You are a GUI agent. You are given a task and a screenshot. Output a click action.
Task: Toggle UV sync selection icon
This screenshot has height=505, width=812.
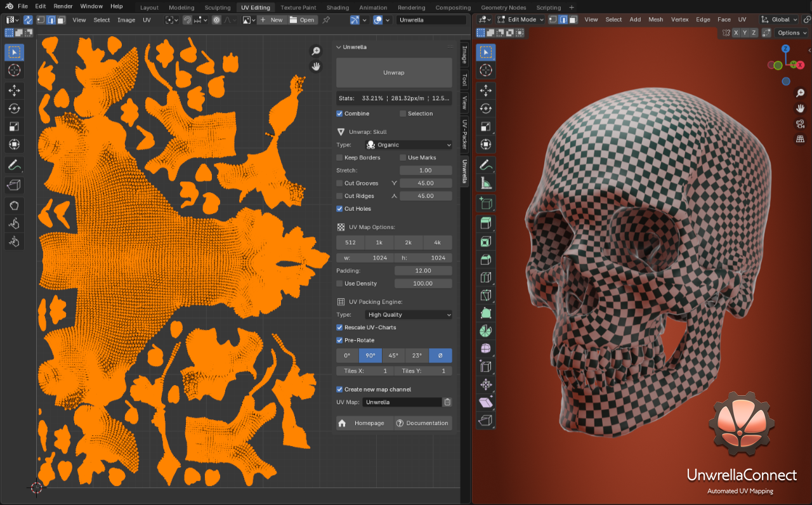[x=28, y=20]
